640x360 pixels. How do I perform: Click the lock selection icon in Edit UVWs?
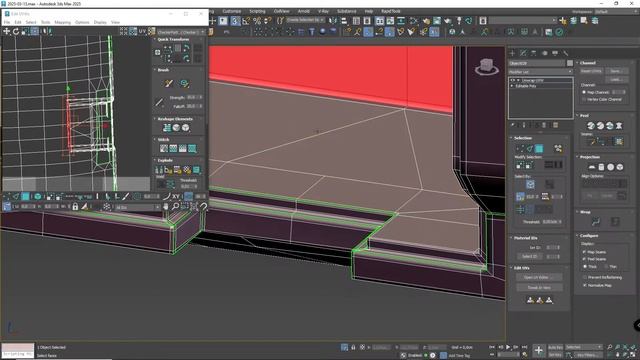[75, 207]
